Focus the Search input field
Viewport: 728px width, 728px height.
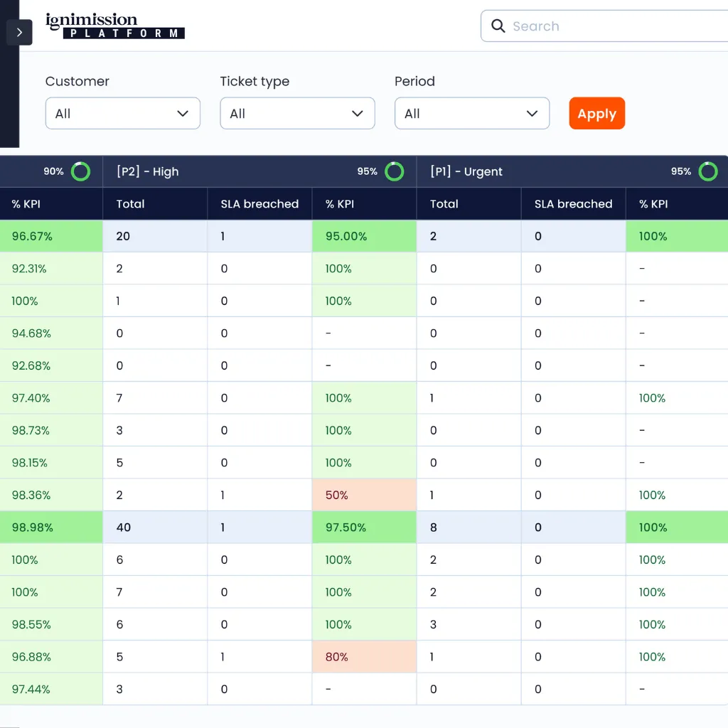point(611,26)
